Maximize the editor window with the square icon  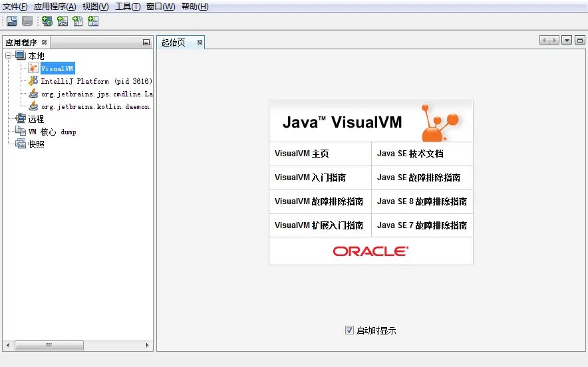pos(580,40)
